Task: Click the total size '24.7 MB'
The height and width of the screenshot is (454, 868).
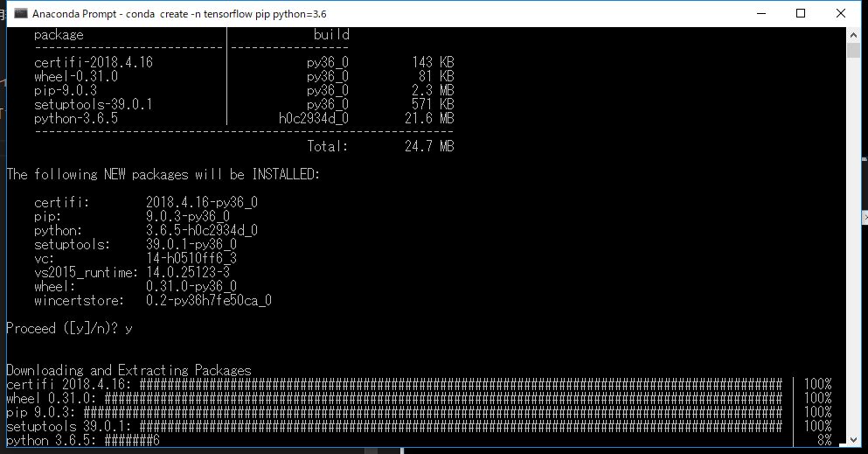Action: (x=429, y=146)
